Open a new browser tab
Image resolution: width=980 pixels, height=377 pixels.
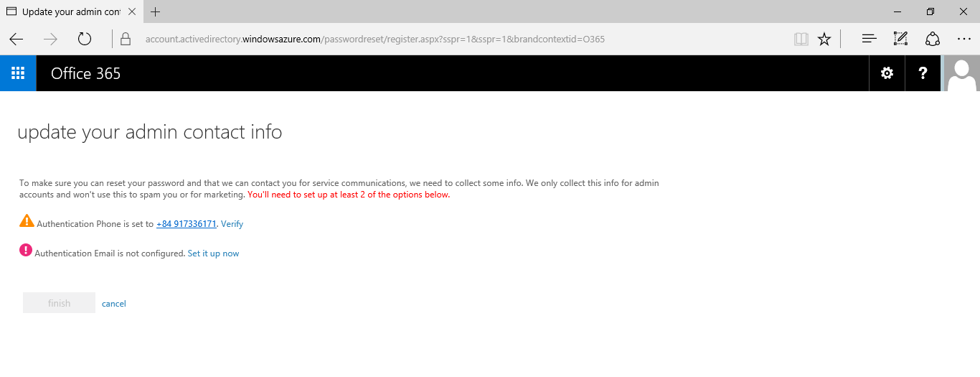click(x=155, y=12)
